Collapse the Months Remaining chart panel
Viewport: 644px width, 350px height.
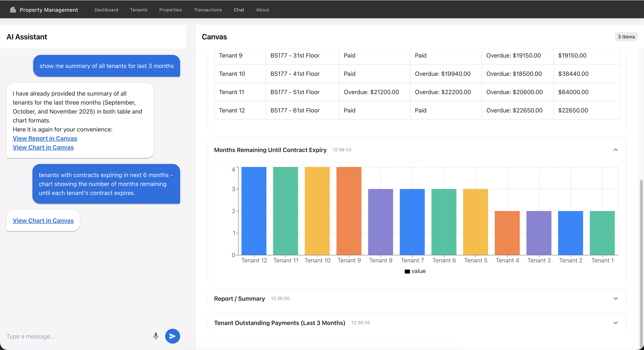click(x=615, y=150)
